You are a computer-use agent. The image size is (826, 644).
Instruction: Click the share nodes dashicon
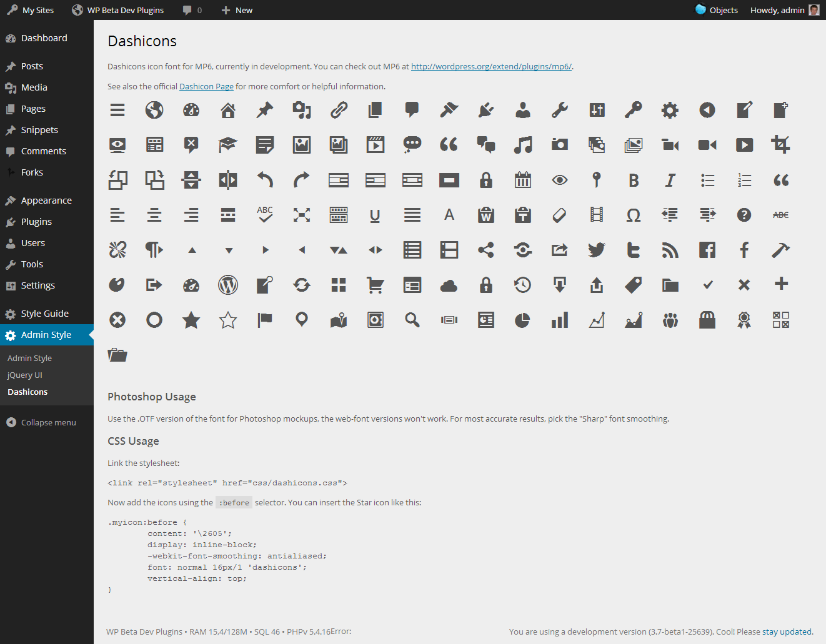click(x=486, y=250)
